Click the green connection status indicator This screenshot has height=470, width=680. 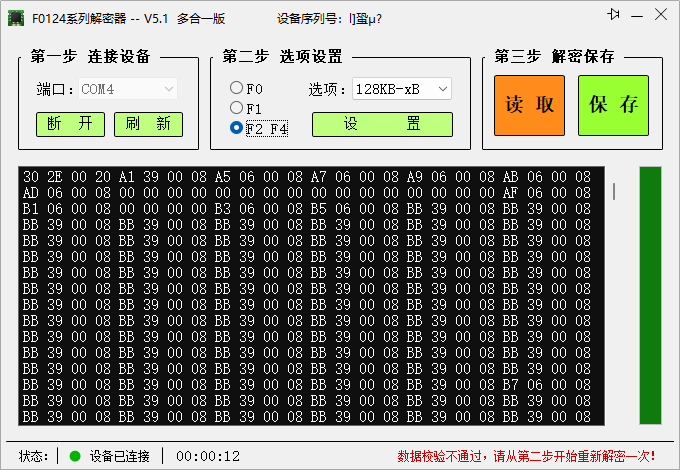[75, 456]
